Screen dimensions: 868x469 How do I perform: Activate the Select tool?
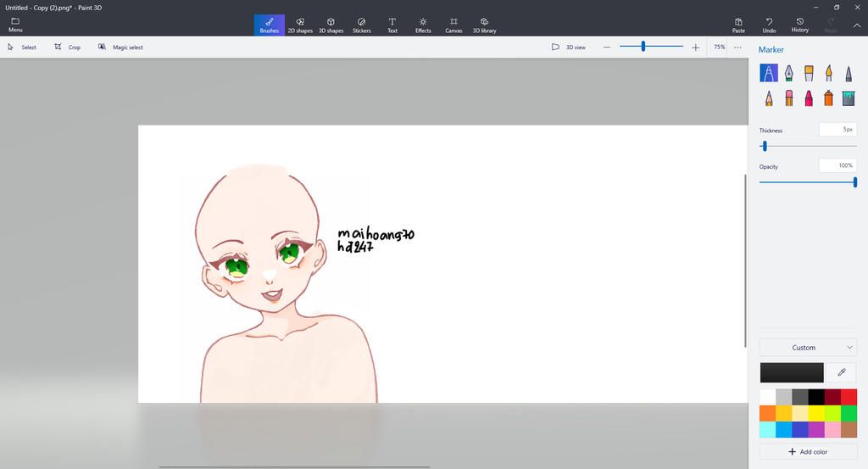(x=21, y=47)
